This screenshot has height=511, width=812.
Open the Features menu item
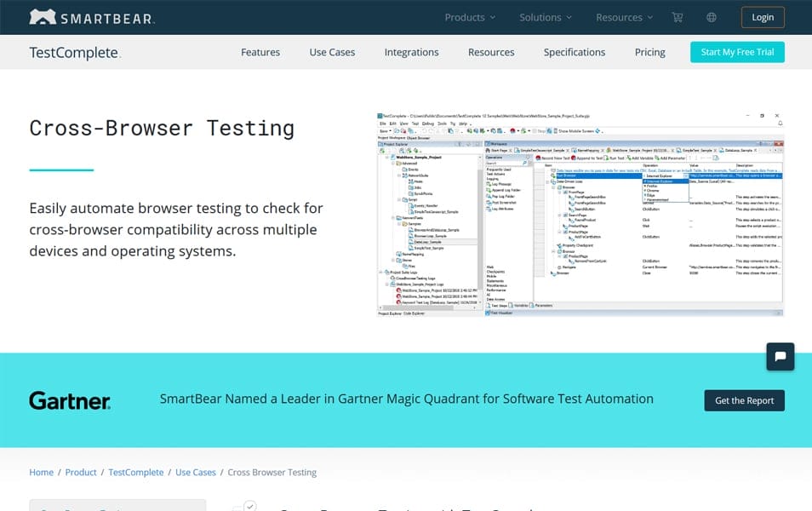tap(260, 52)
